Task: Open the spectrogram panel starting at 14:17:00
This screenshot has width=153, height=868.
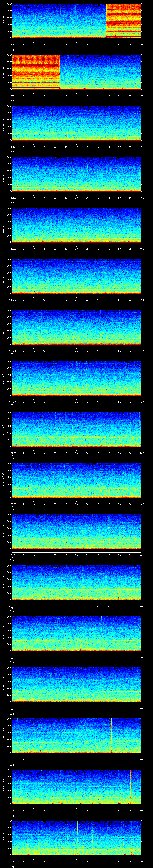Action: (x=77, y=174)
